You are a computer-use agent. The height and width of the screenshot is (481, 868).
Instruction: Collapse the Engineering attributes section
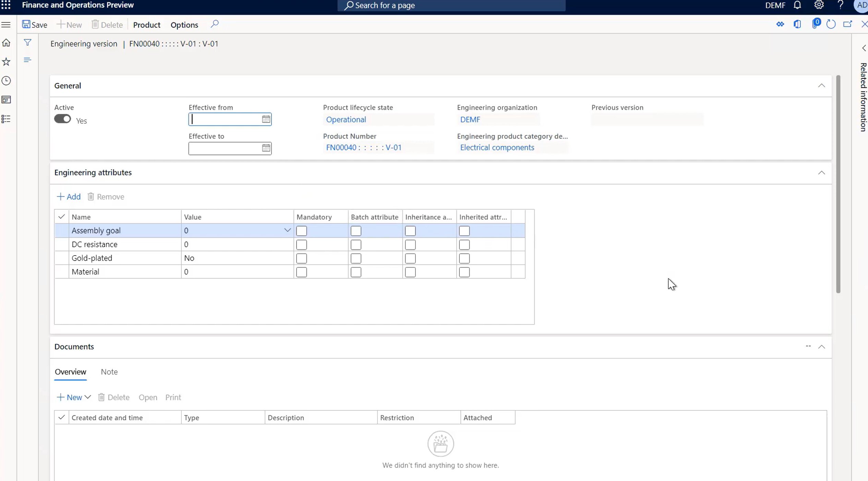click(x=821, y=173)
